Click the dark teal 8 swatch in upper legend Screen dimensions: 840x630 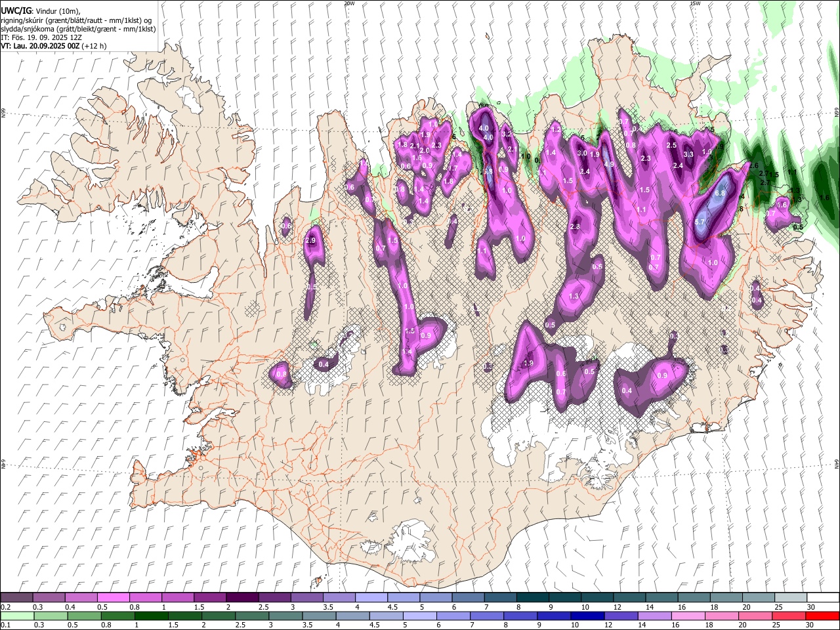[532, 598]
